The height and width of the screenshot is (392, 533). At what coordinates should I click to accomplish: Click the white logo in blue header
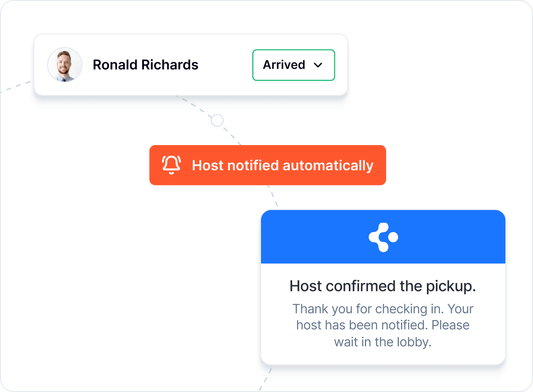tap(383, 237)
